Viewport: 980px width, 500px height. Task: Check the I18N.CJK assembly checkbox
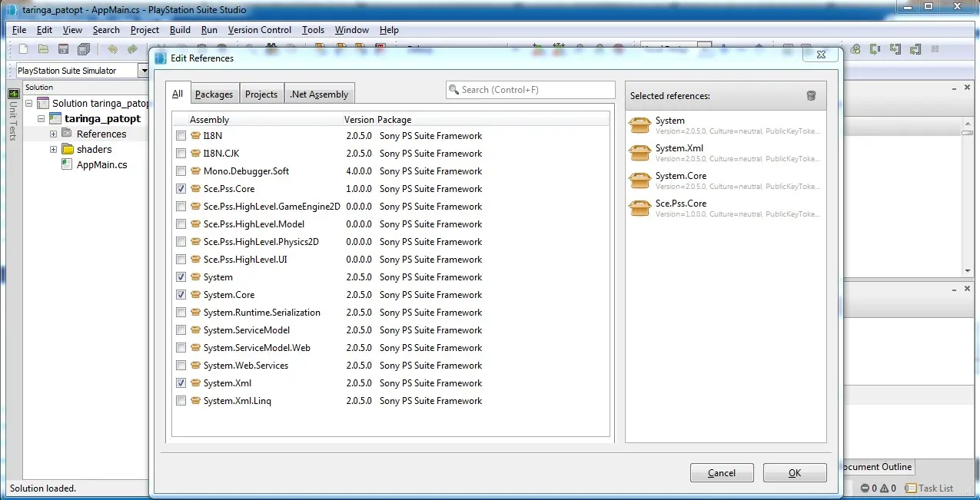(181, 154)
